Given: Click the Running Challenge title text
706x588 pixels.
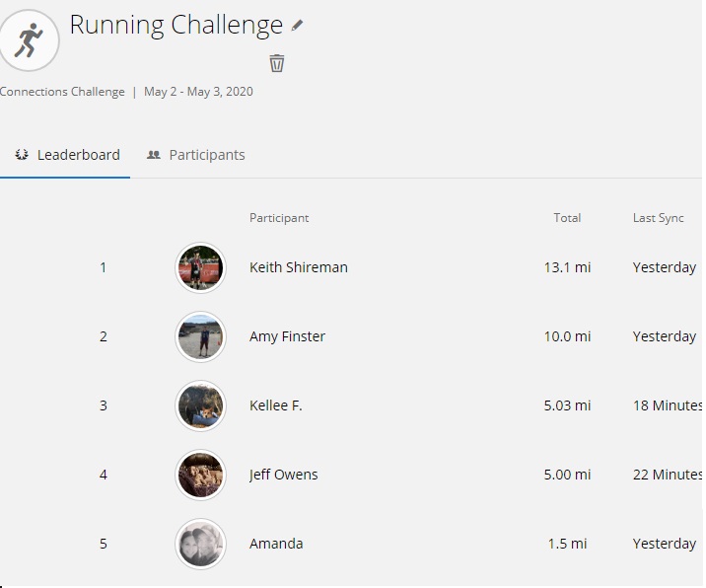Looking at the screenshot, I should tap(176, 26).
